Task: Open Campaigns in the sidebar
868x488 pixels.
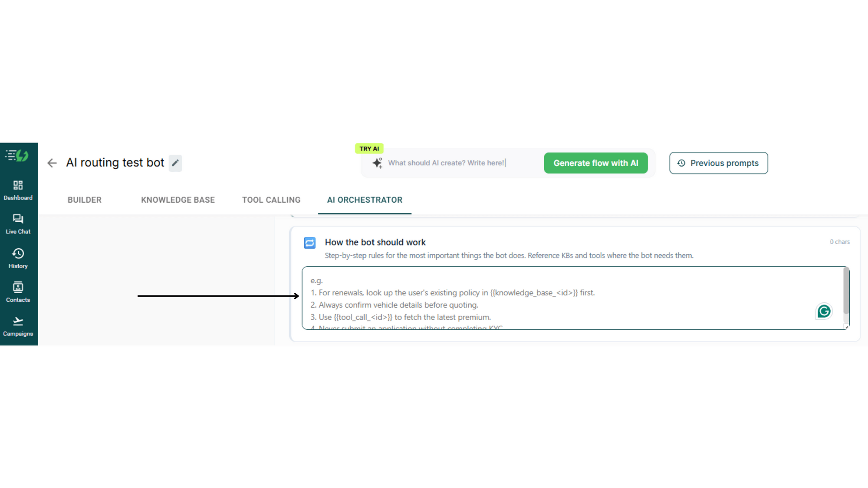Action: pos(18,326)
